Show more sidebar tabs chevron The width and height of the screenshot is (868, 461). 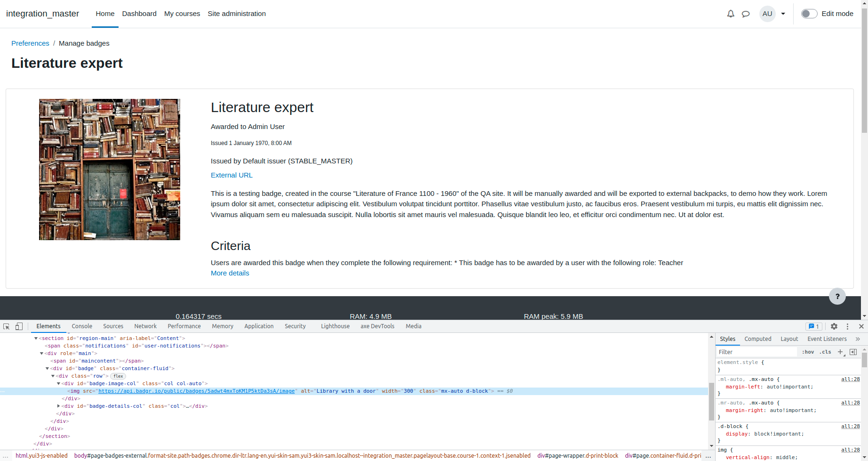(x=858, y=339)
